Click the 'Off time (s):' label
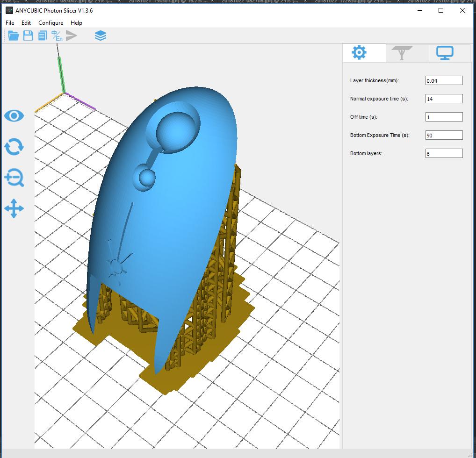Screen dimensions: 476x458 364,117
